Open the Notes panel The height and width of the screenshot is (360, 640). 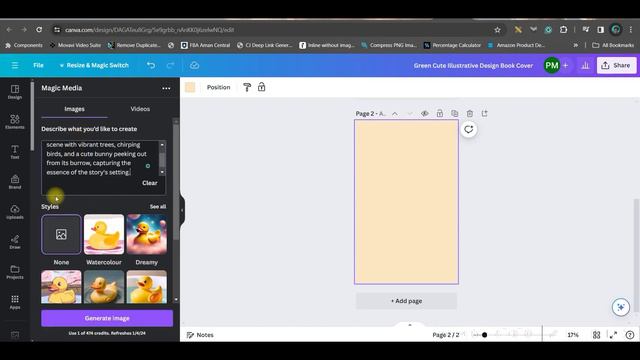[x=200, y=335]
